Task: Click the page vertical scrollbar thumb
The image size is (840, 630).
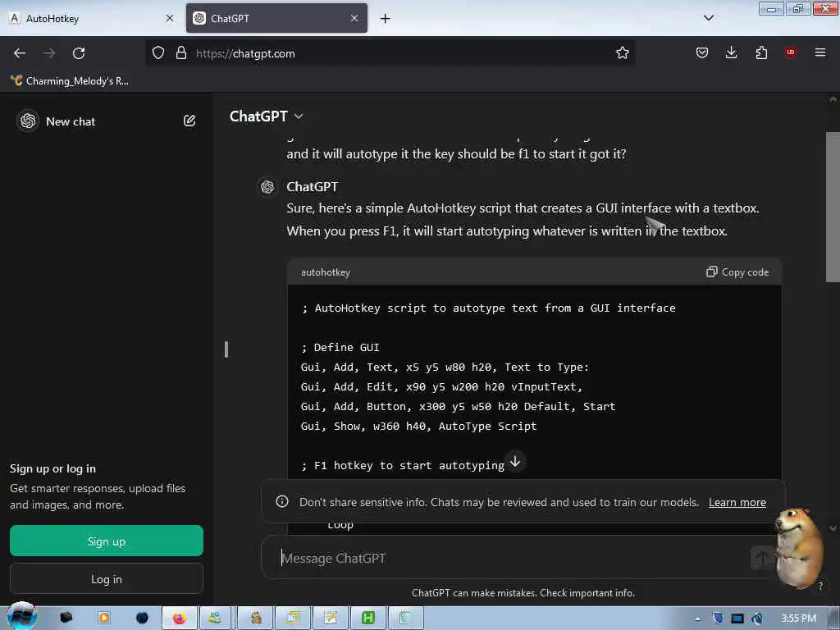Action: [x=833, y=207]
